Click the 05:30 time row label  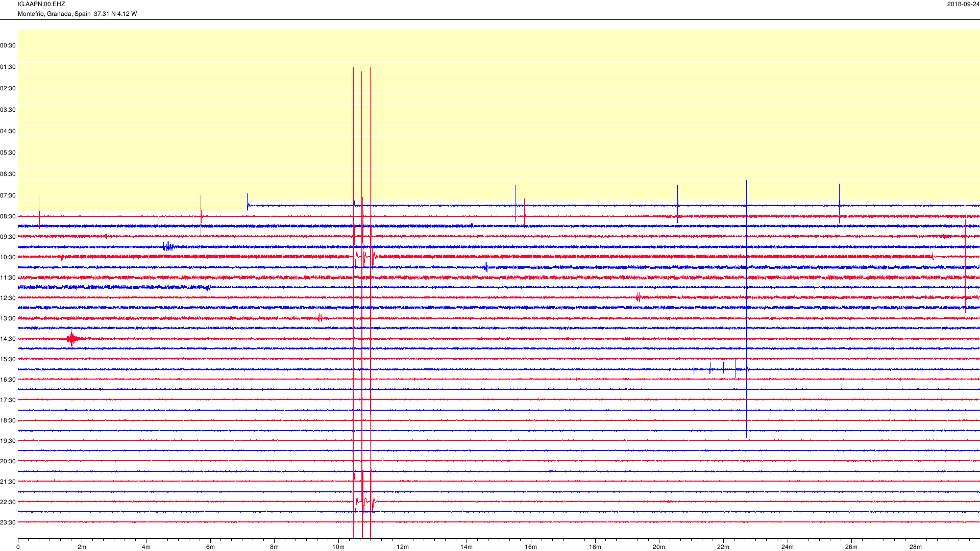(x=8, y=153)
